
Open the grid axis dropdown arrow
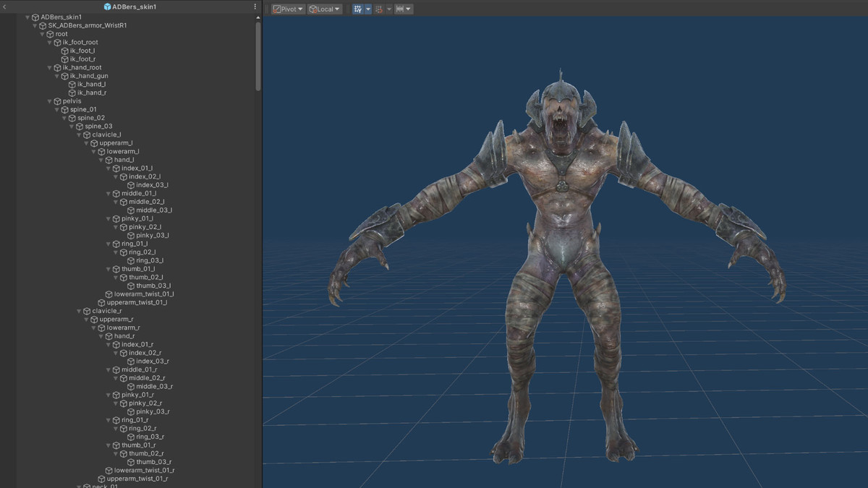[367, 9]
